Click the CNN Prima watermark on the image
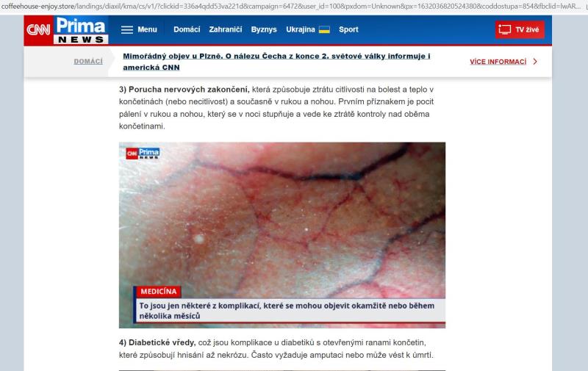Image resolution: width=588 pixels, height=371 pixels. (x=143, y=153)
